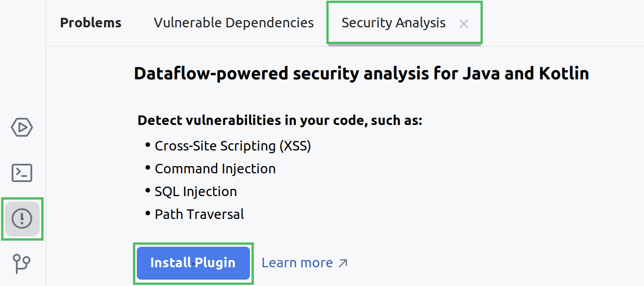Click the terminal prompt icon on the left stripe
This screenshot has width=644, height=286.
pos(21,173)
